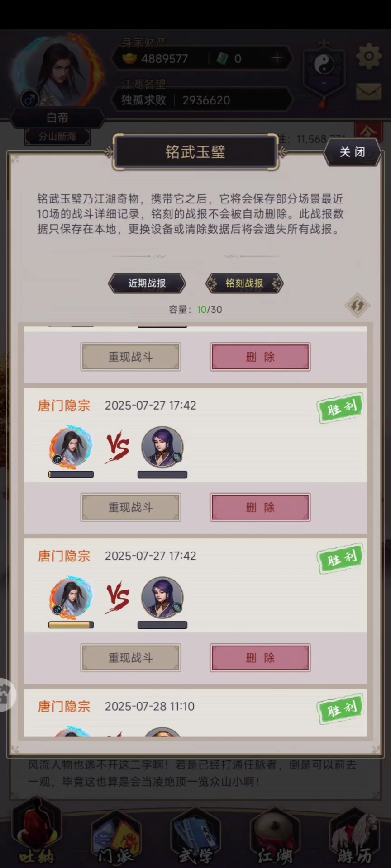Screen dimensions: 391x868
Task: Replay battle via topmost 重现战斗 button
Action: (x=131, y=357)
